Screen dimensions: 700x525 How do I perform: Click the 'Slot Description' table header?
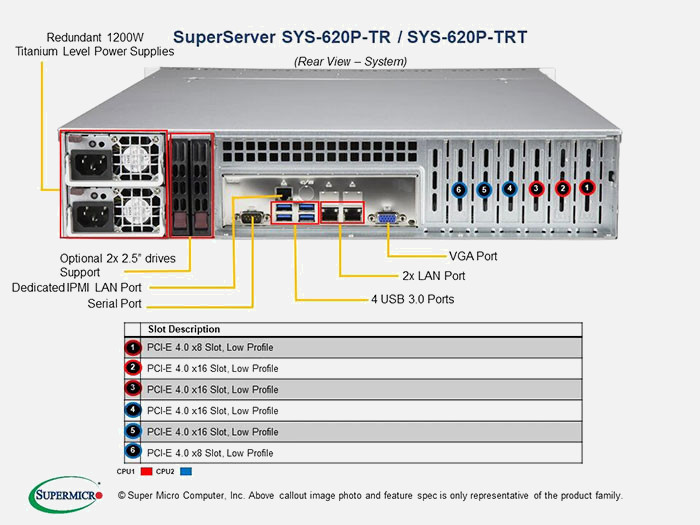coord(184,329)
